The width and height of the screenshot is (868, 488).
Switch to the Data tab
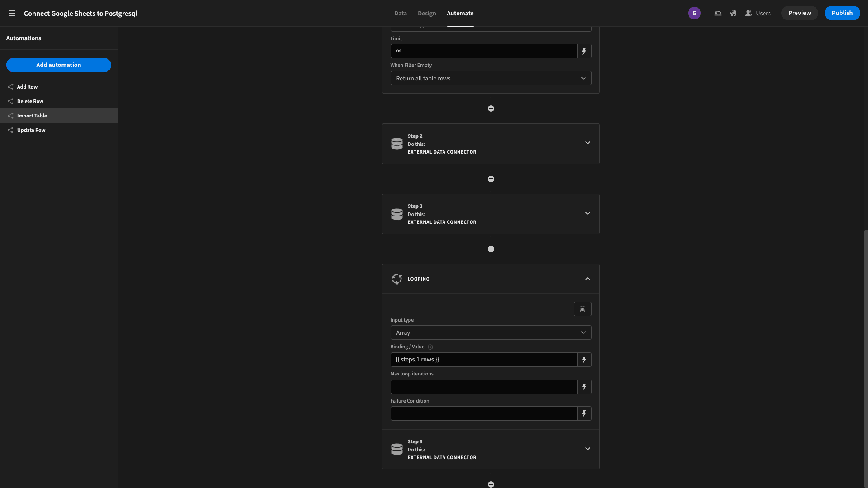click(401, 13)
